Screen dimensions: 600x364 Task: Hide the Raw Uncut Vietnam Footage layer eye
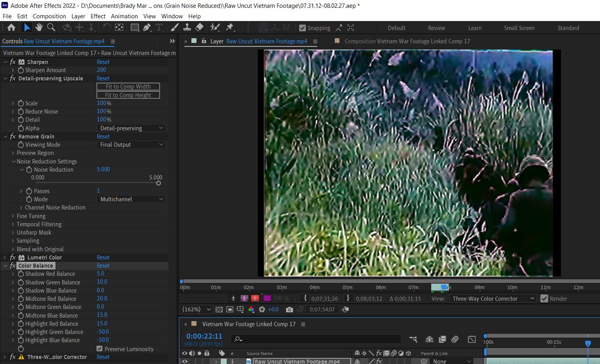185,361
